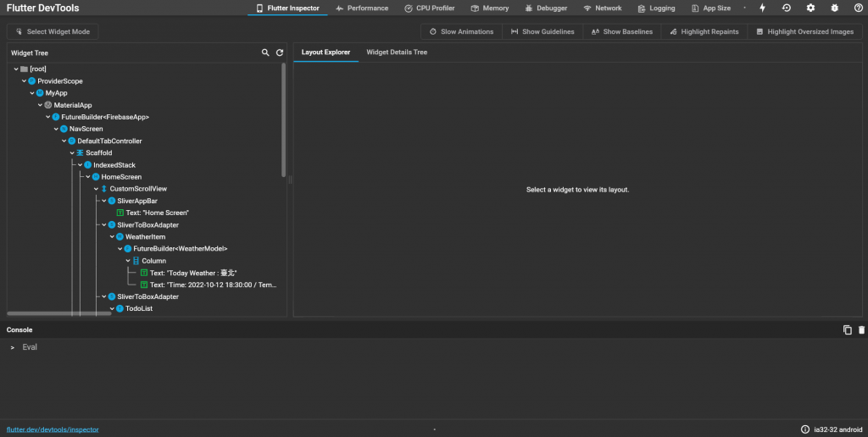Toggle Highlight Oversized Images
Viewport: 868px width, 437px height.
tap(805, 31)
